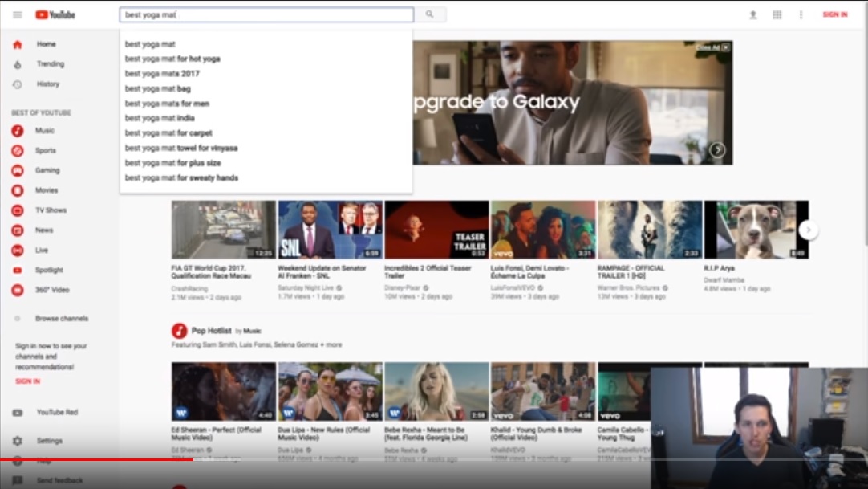Click the Settings gear icon
The height and width of the screenshot is (489, 868).
(x=18, y=441)
